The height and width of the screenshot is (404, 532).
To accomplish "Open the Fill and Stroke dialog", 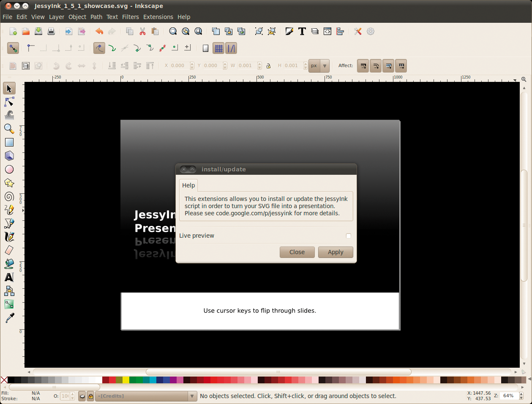I will pyautogui.click(x=289, y=31).
